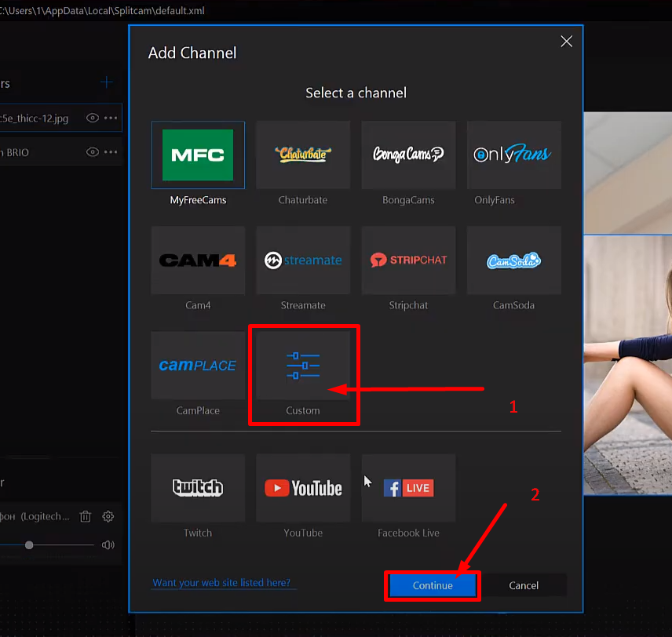Image resolution: width=672 pixels, height=637 pixels.
Task: Pick the Stripchat channel tile
Action: click(408, 260)
